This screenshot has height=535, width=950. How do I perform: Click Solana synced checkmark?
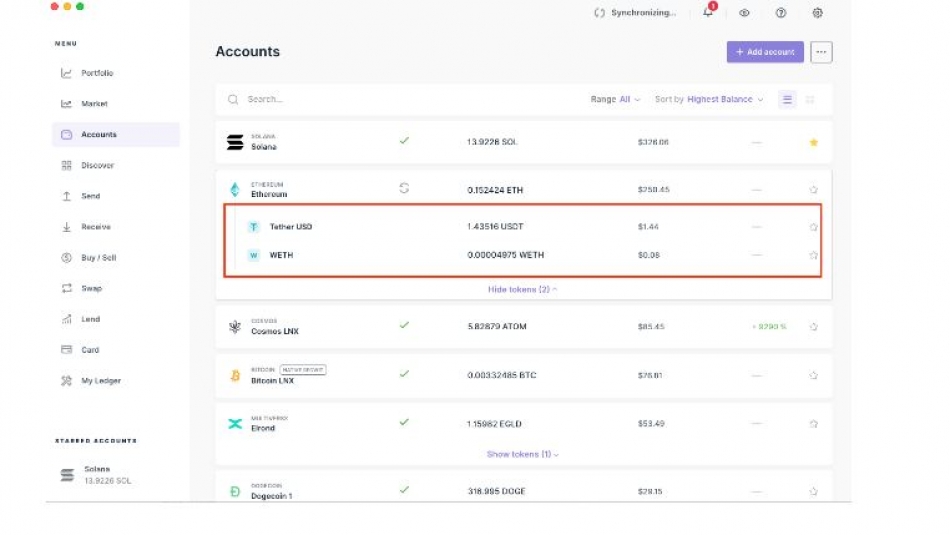(404, 141)
